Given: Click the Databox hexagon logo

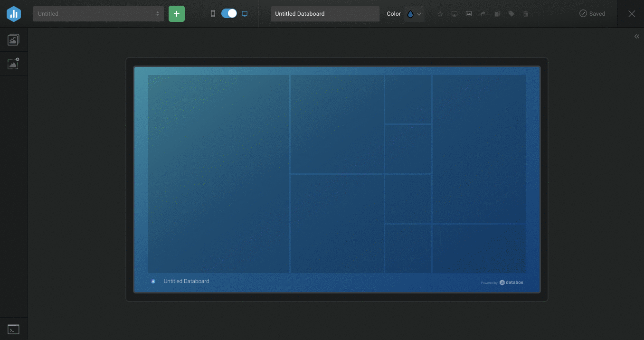Looking at the screenshot, I should pos(14,14).
